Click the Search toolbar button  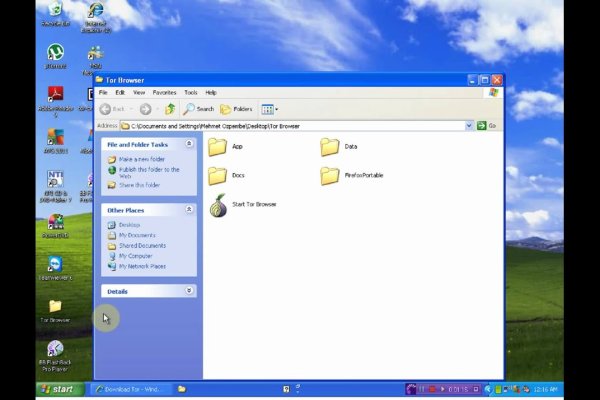tap(199, 109)
